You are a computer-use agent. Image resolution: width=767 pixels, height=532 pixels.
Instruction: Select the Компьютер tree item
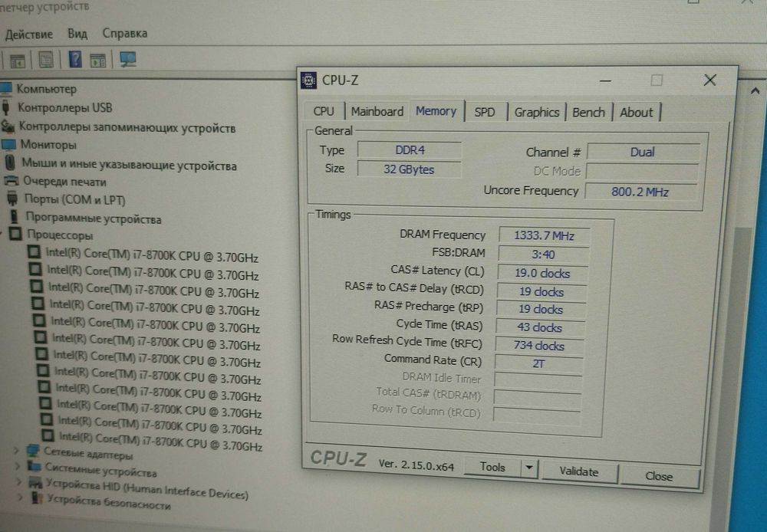coord(47,89)
